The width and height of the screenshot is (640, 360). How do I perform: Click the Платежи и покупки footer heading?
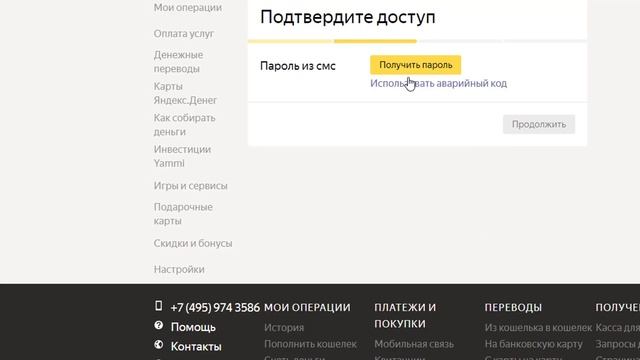[x=405, y=316]
